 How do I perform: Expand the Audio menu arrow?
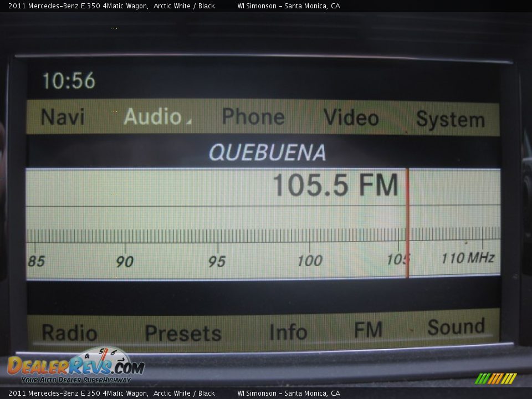pos(188,121)
